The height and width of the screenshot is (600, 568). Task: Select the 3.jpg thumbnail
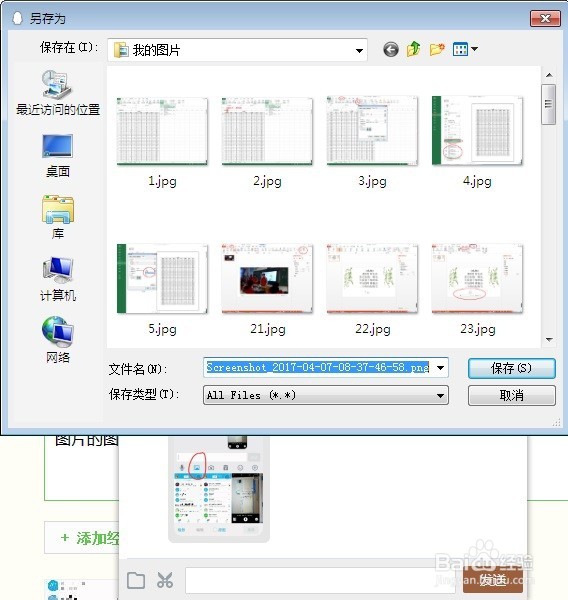372,131
